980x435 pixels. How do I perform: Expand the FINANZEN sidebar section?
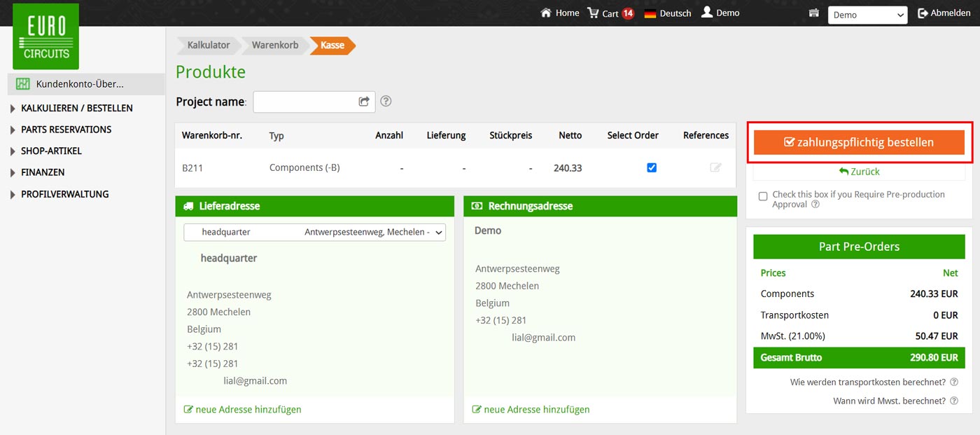coord(43,172)
